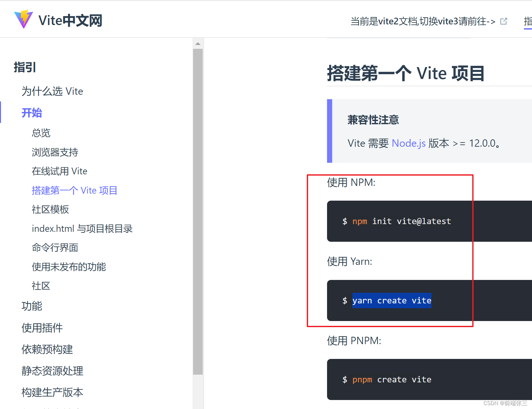Click the highlighted yarn create vite command

pos(392,300)
